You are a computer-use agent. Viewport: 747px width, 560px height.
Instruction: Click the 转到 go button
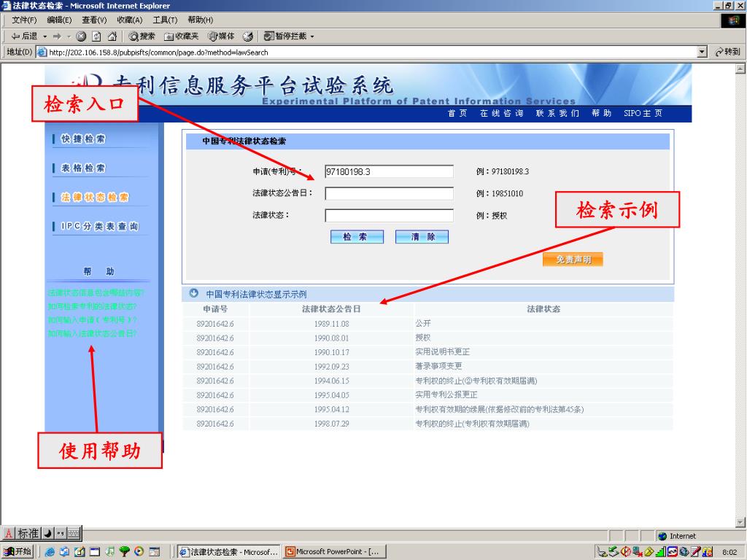pyautogui.click(x=727, y=52)
